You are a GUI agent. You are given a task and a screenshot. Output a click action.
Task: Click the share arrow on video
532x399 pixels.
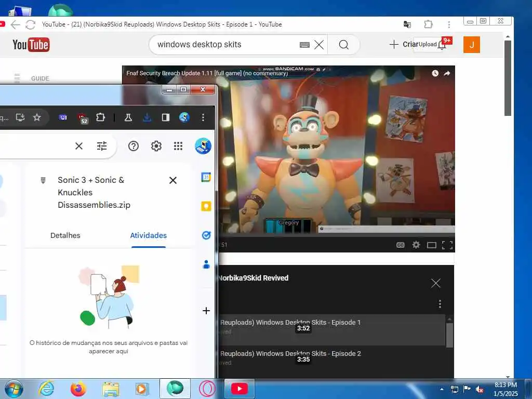(447, 73)
